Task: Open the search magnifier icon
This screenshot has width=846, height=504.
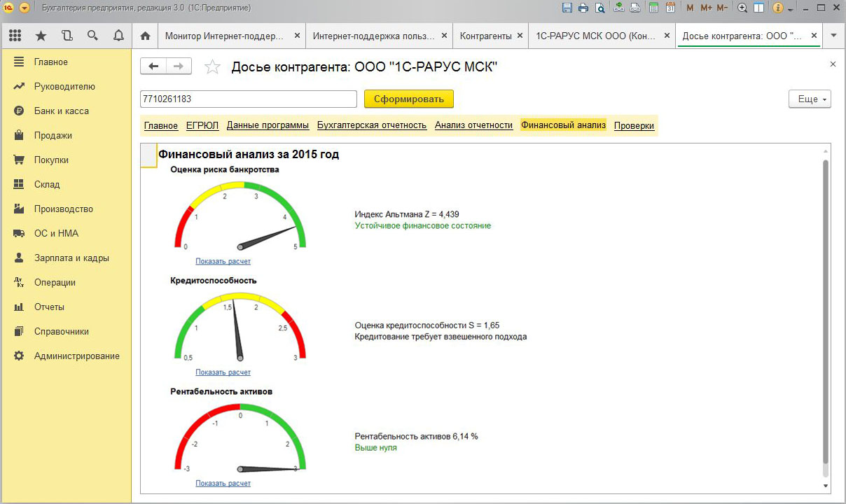Action: 92,36
